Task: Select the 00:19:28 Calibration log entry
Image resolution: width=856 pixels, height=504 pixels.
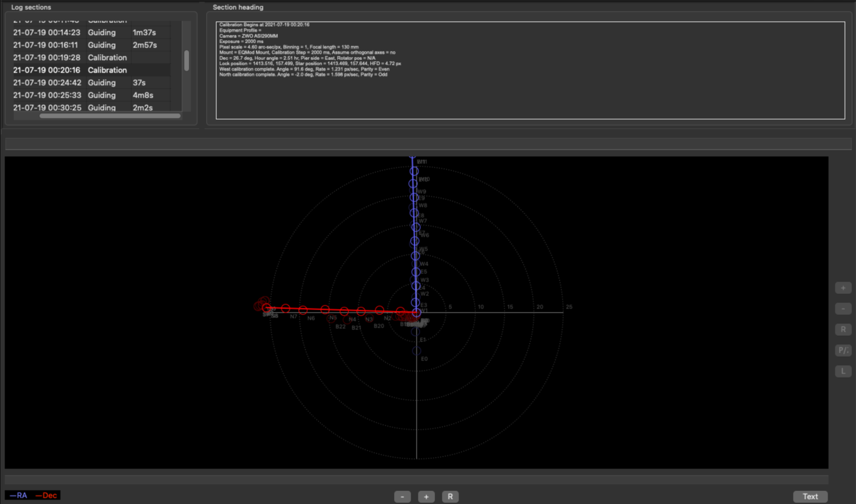Action: point(91,58)
